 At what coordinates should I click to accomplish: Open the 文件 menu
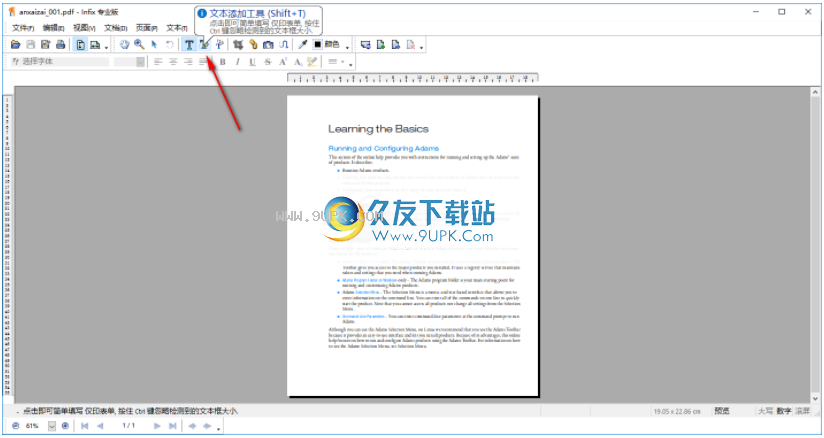point(23,28)
